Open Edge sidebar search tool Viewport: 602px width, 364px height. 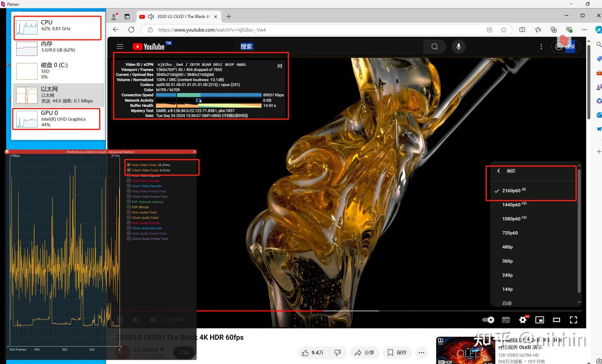point(599,44)
